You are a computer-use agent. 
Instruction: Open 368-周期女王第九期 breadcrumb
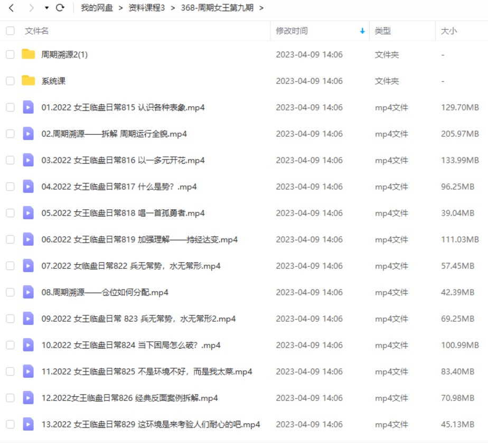217,8
